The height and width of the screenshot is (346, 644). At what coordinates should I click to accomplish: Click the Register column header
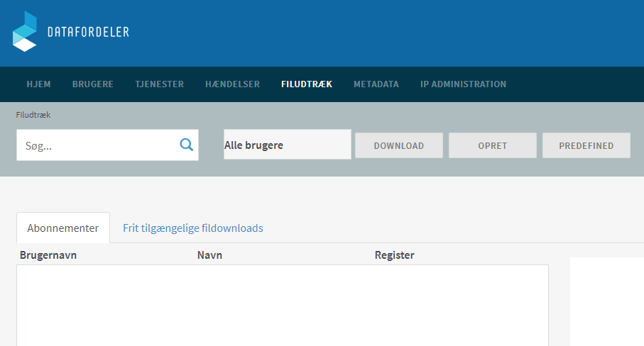[394, 255]
